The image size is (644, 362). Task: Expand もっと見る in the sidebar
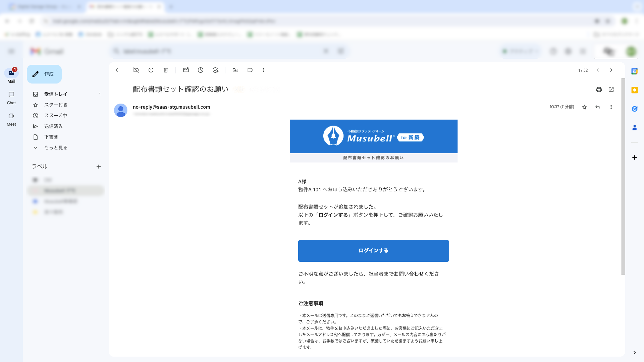(56, 148)
